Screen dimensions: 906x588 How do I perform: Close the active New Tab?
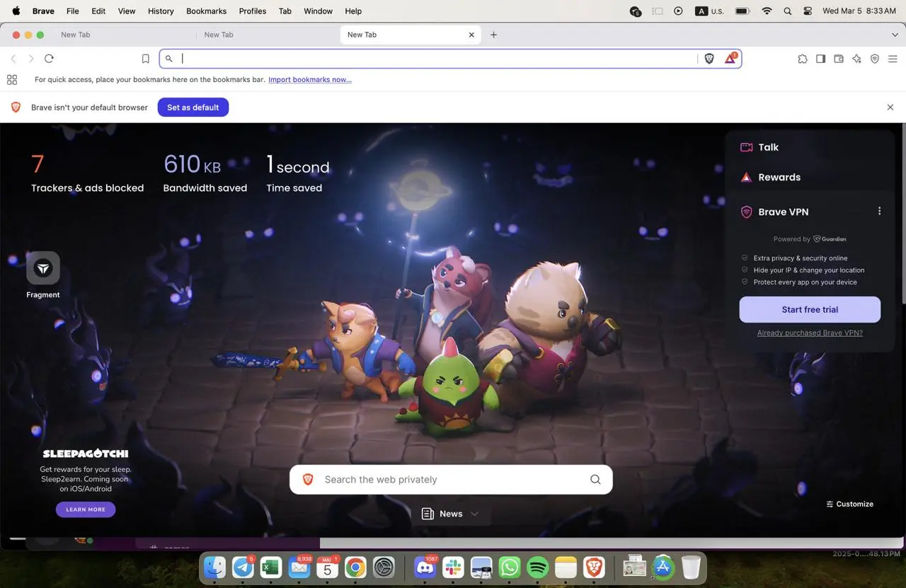[x=471, y=35]
